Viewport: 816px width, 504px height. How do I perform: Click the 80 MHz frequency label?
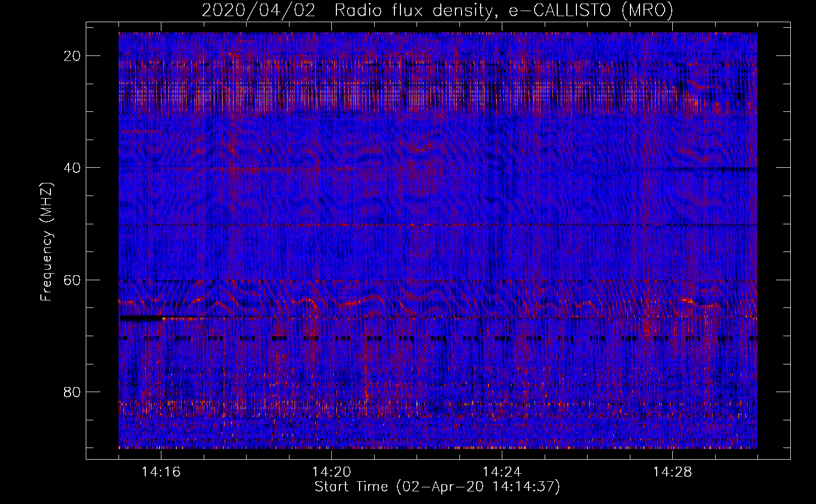click(73, 392)
